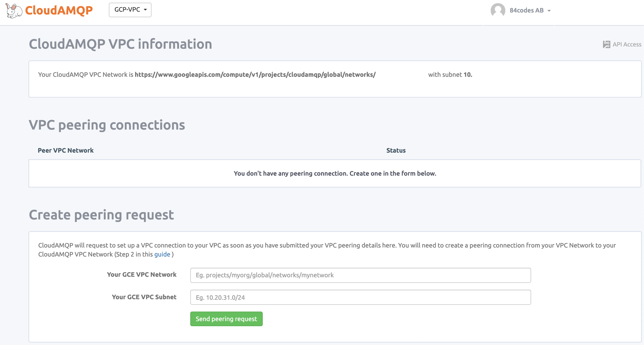Focus the Your GCE VPC Network field

[360, 275]
